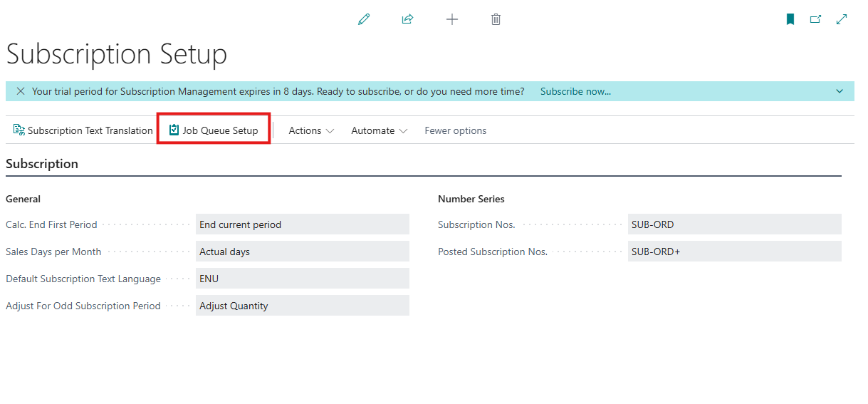868x404 pixels.
Task: Select the Calc. End First Period field
Action: tap(302, 224)
